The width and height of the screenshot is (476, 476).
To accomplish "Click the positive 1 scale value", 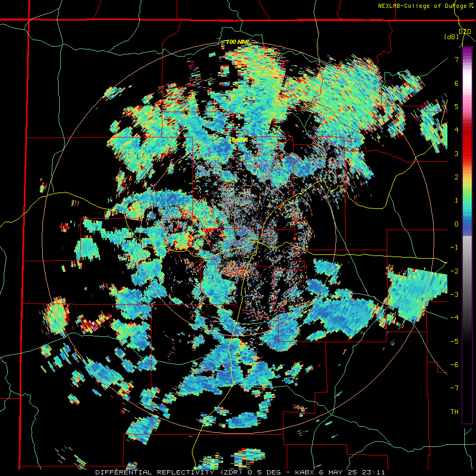I will [456, 200].
